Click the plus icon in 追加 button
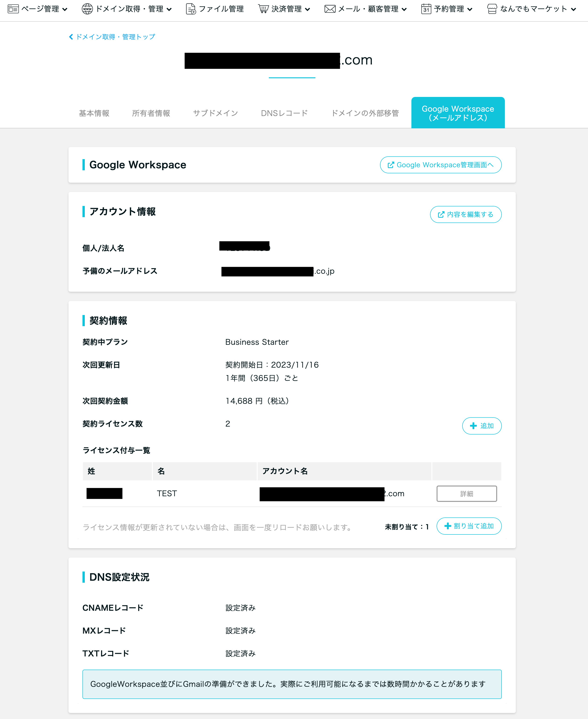Viewport: 588px width, 719px height. coord(473,426)
